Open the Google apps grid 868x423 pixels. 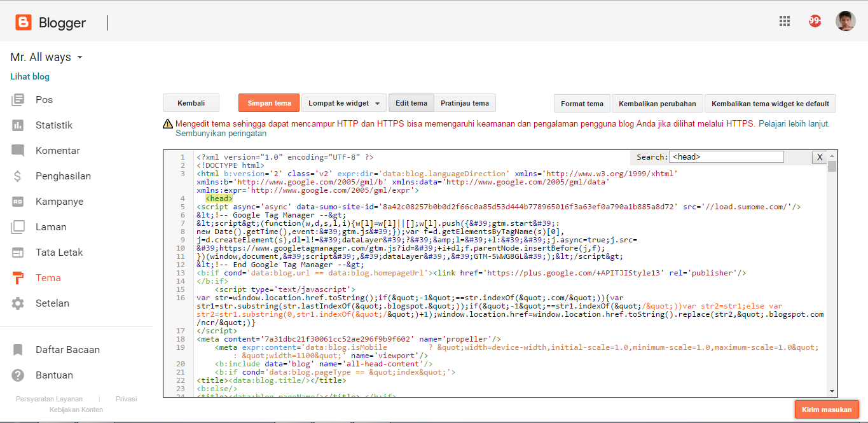785,21
